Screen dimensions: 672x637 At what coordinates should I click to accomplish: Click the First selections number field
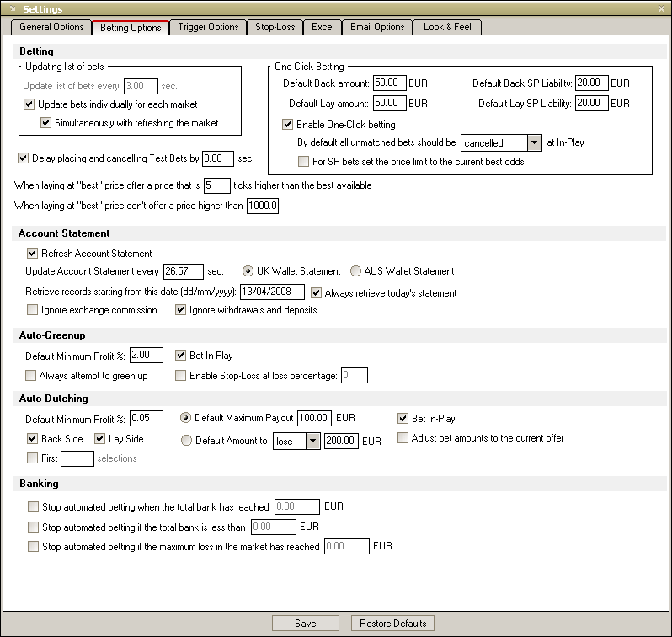77,458
